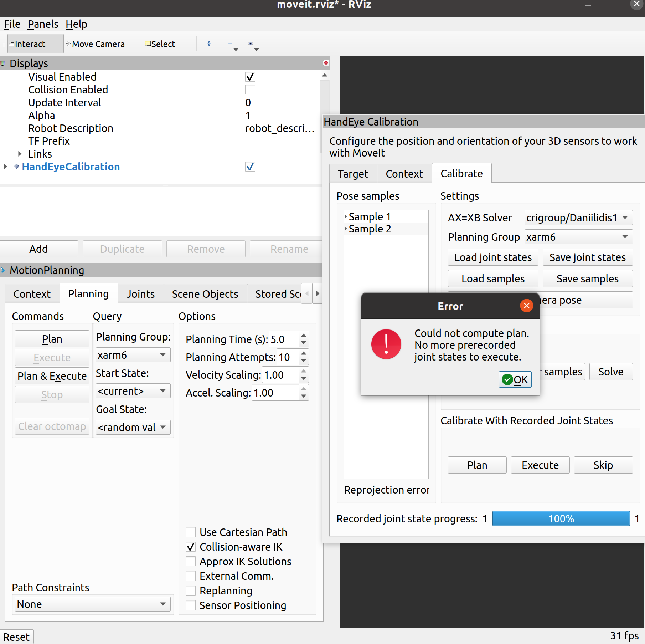Enable the Replanning checkbox

191,591
